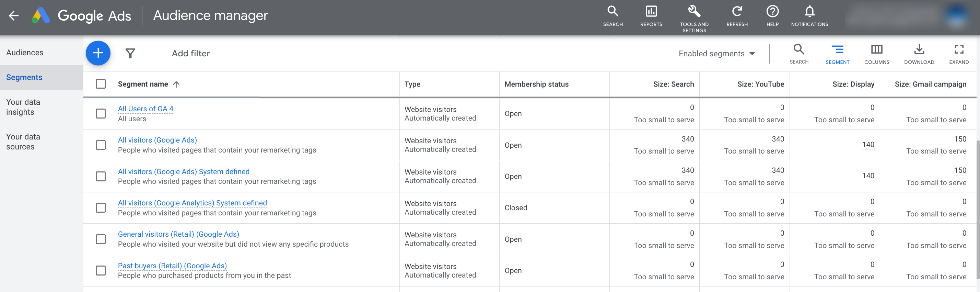Open the Help question mark

772,16
